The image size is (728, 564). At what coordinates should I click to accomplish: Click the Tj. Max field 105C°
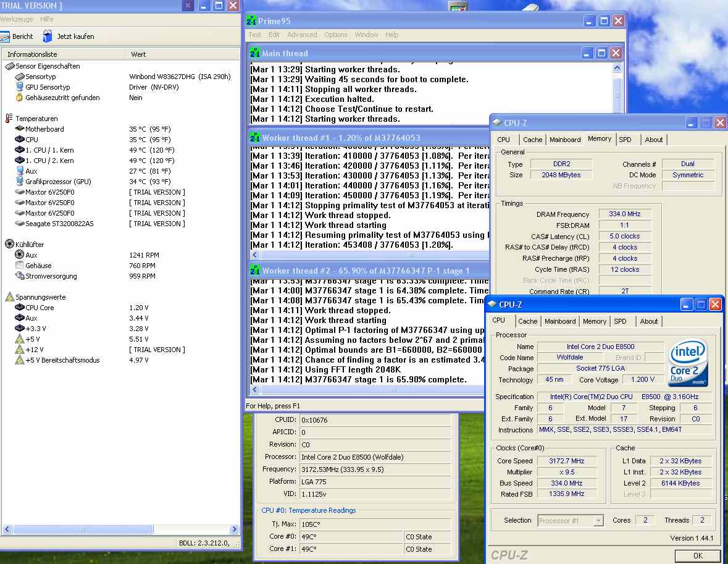coord(375,524)
